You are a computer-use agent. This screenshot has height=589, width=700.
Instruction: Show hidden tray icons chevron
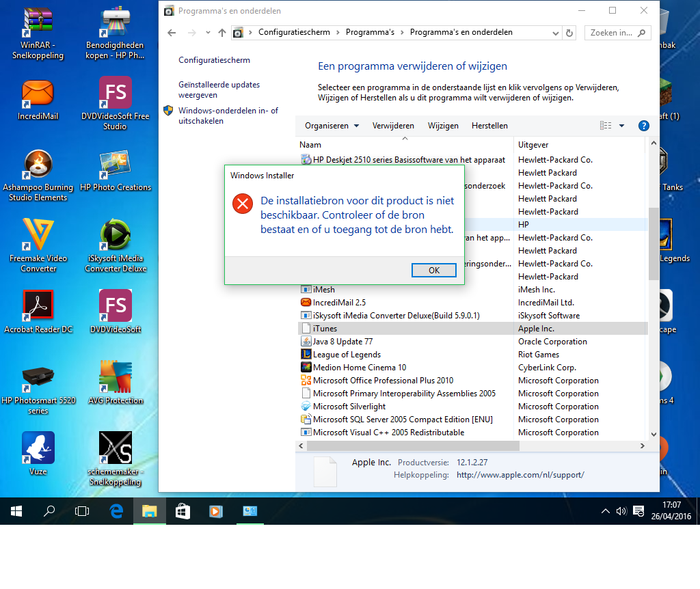pos(606,511)
